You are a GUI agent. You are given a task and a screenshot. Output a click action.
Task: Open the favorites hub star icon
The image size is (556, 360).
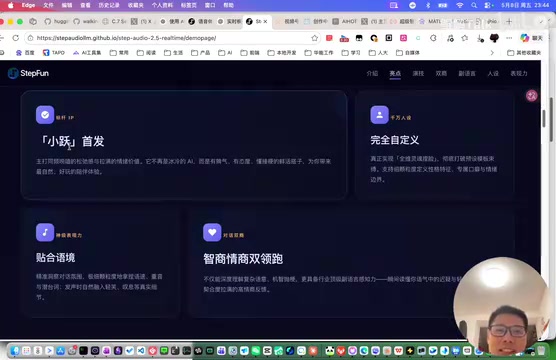pyautogui.click(x=465, y=38)
